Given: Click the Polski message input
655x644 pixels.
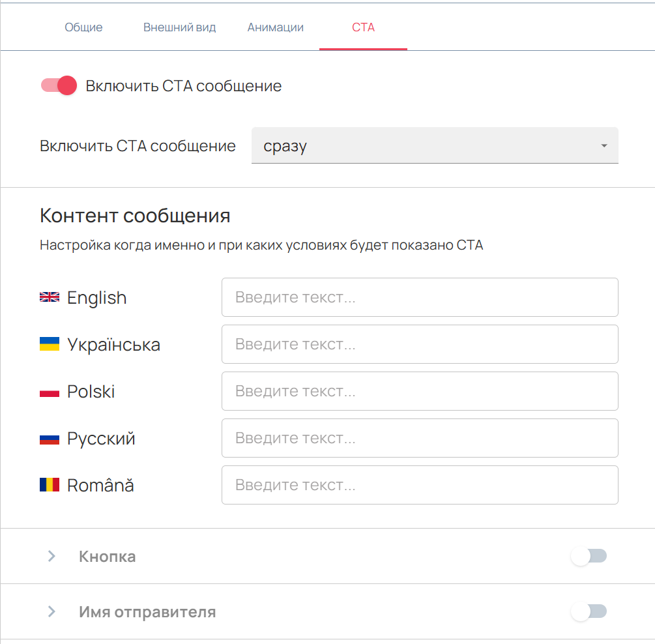Looking at the screenshot, I should (x=420, y=391).
